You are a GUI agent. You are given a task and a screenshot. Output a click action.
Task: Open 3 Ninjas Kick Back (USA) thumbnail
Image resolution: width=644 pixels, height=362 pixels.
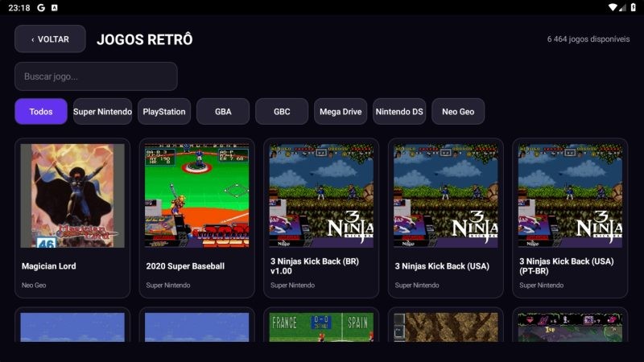(446, 195)
